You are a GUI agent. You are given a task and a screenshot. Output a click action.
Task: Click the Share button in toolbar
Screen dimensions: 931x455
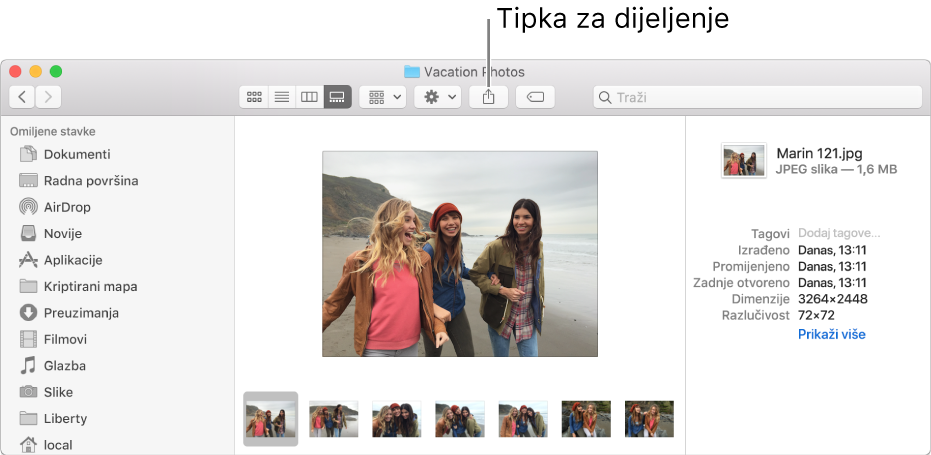489,97
